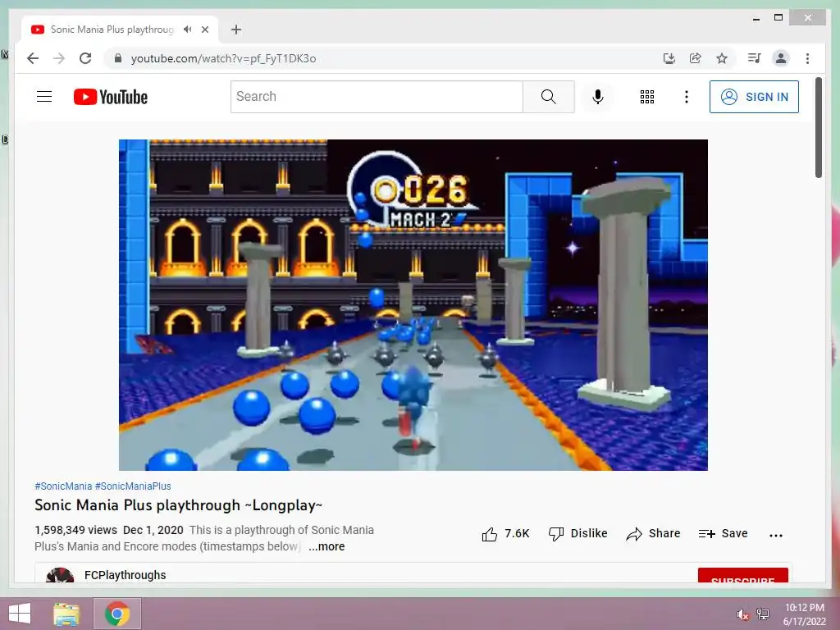The height and width of the screenshot is (630, 840).
Task: Bookmark this page with star icon
Action: click(722, 58)
